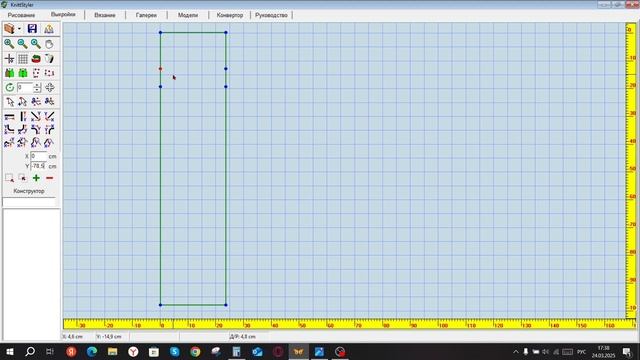Open the Конвертор tab
This screenshot has width=640, height=360.
pos(230,15)
